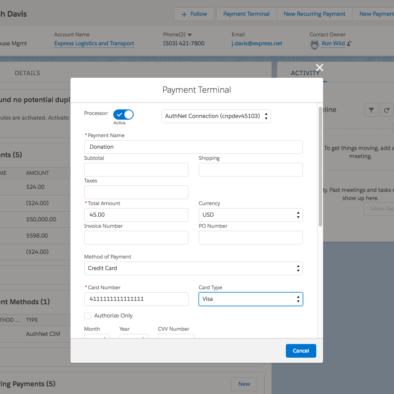Click the Follow button in the header

tap(194, 14)
